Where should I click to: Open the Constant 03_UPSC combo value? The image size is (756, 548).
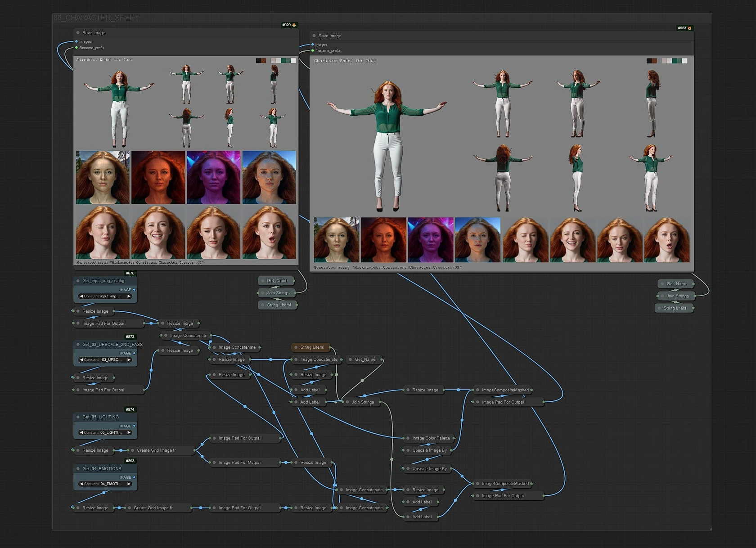(105, 359)
